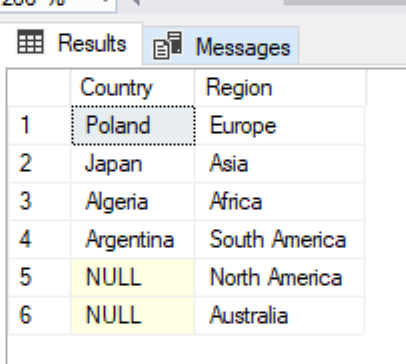Select the Europe cell
This screenshot has width=406, height=364.
point(280,126)
